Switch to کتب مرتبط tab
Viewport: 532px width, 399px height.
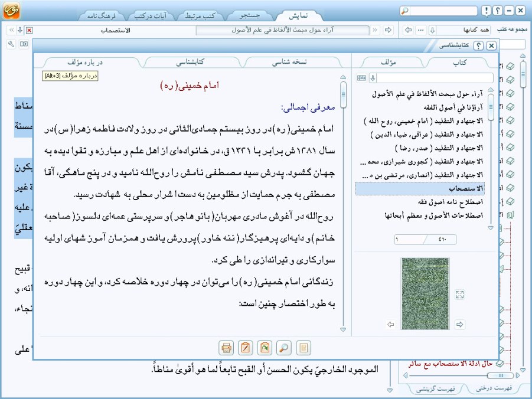pyautogui.click(x=200, y=15)
